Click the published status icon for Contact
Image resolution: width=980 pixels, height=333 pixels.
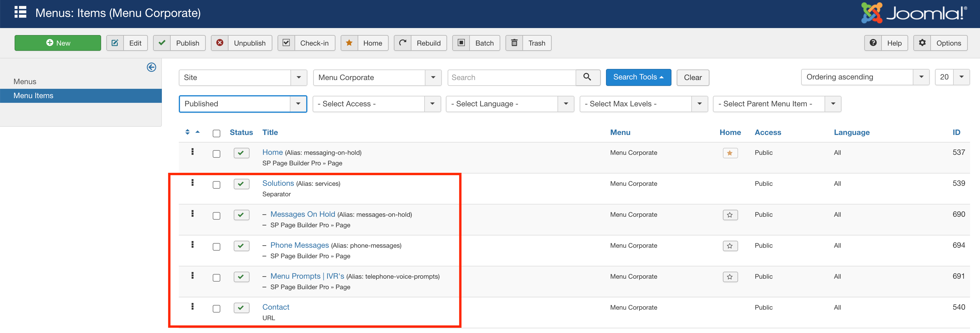241,308
